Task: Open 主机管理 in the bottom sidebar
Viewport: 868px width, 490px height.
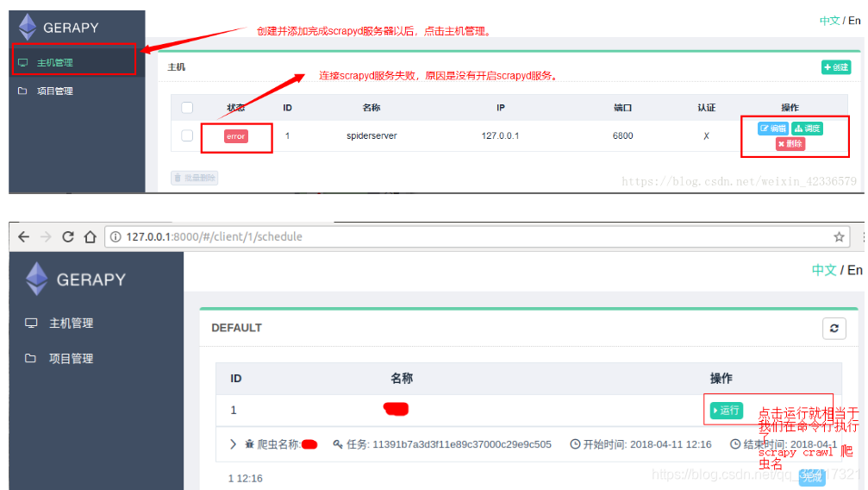Action: (x=71, y=324)
